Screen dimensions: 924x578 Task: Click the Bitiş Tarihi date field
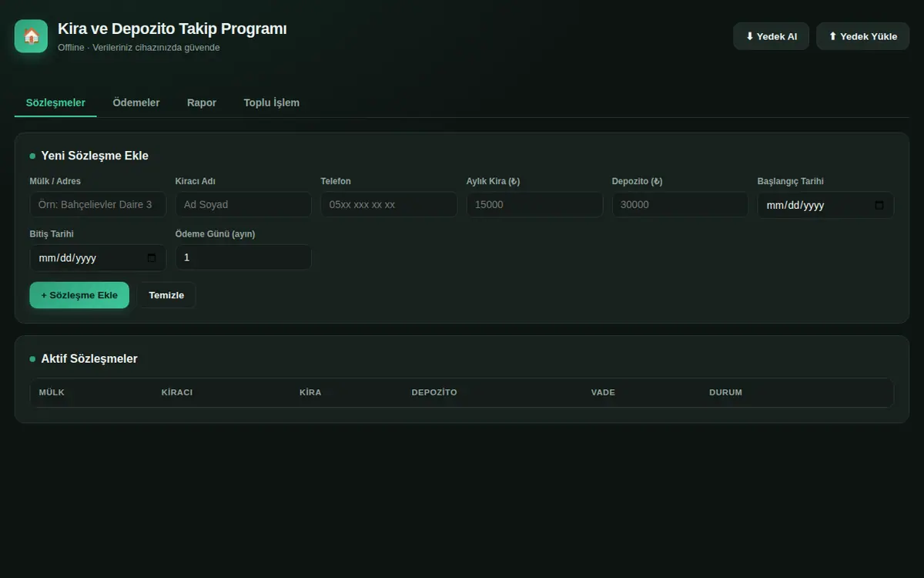click(98, 258)
